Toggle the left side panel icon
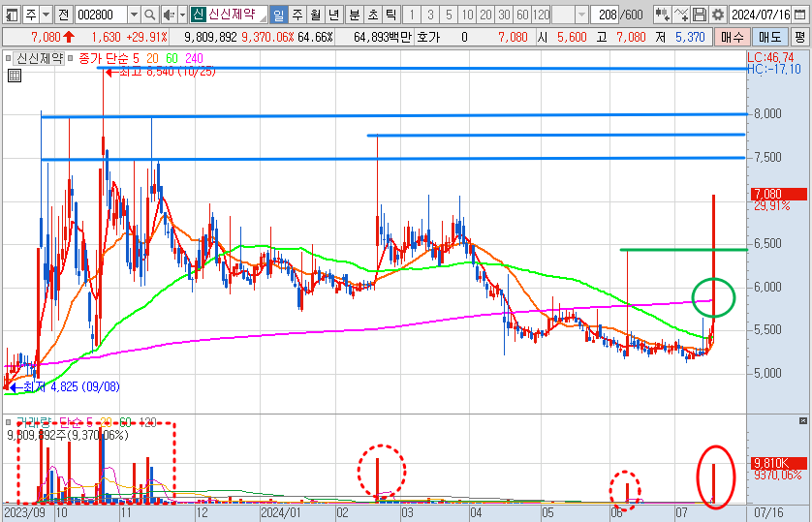Screen dimensions: 812x522 point(12,15)
